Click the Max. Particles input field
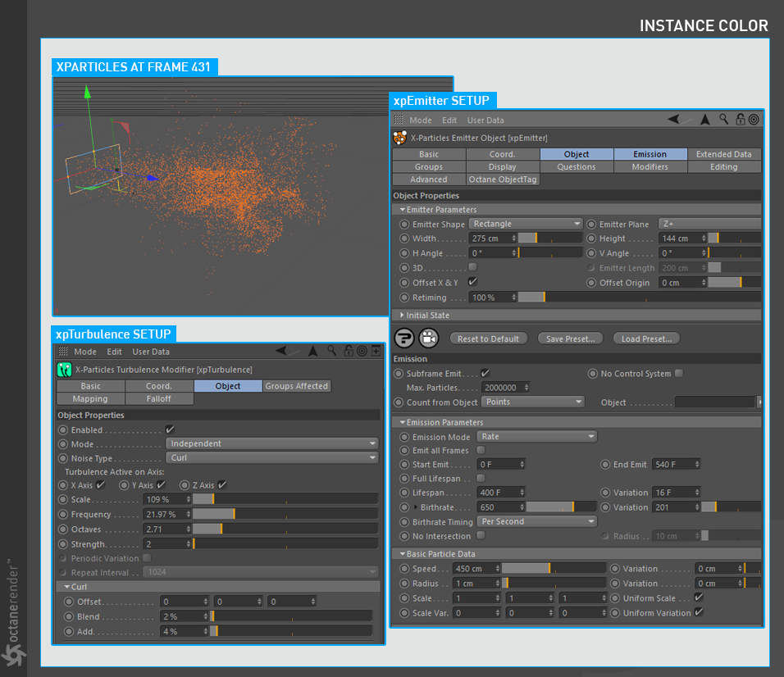The width and height of the screenshot is (784, 677). 499,387
